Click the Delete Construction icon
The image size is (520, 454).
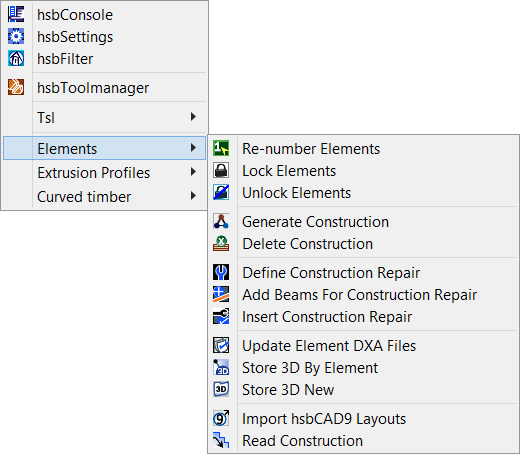click(x=221, y=243)
